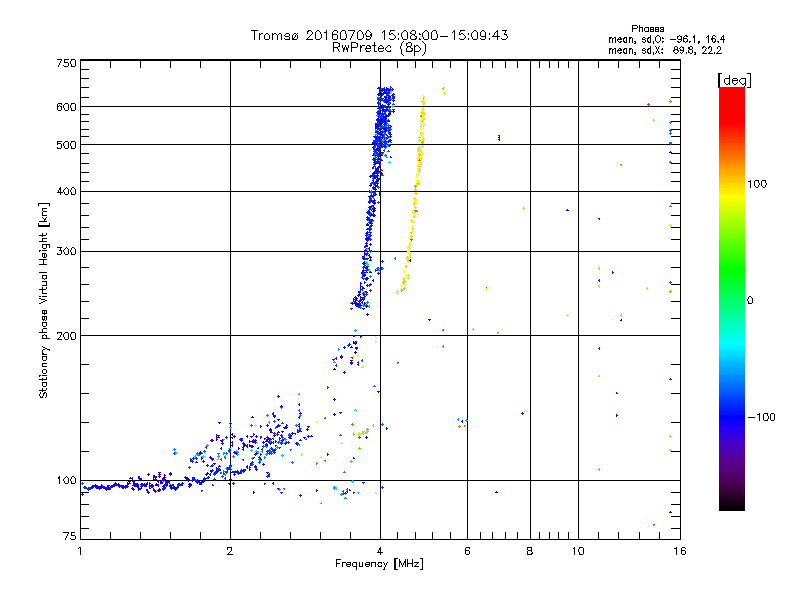Click the '[deg]' colorbar label

tap(734, 80)
